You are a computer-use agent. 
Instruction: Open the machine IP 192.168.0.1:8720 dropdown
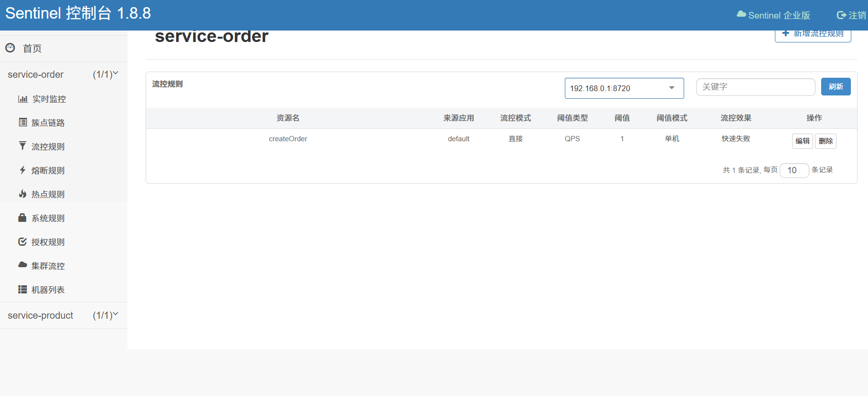624,88
